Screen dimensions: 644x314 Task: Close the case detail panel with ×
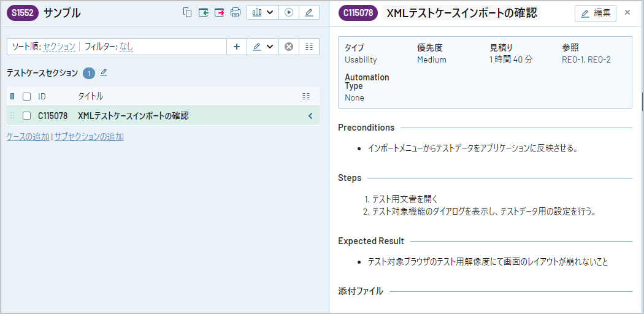tap(627, 12)
